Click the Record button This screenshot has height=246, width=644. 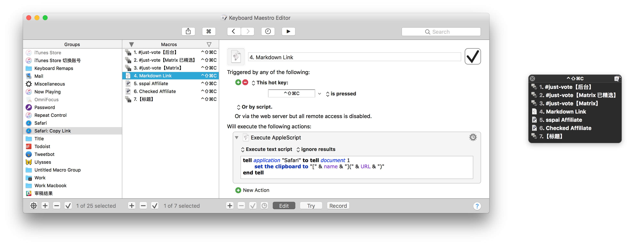click(338, 206)
